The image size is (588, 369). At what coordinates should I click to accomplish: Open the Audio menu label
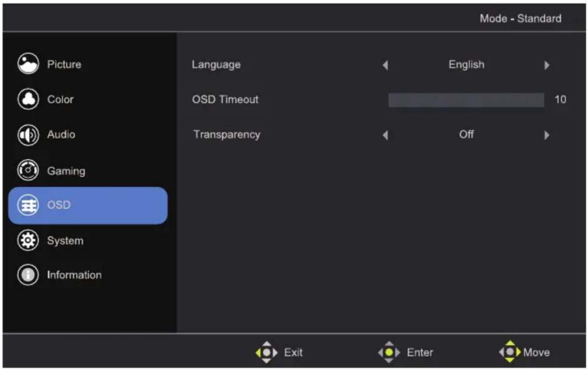click(x=61, y=134)
